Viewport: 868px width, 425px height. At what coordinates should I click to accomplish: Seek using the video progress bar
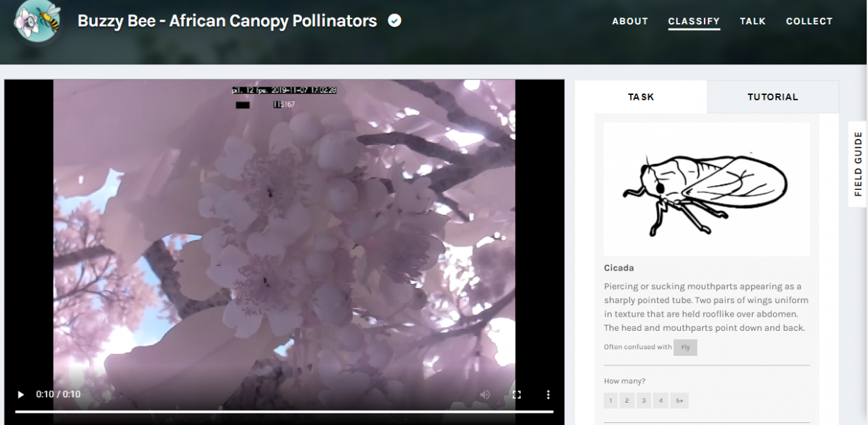284,411
